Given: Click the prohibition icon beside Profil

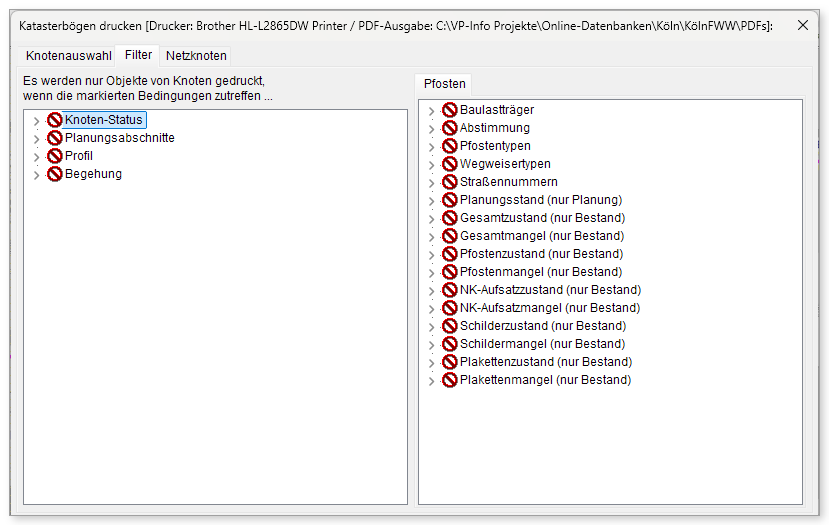Looking at the screenshot, I should (x=54, y=156).
